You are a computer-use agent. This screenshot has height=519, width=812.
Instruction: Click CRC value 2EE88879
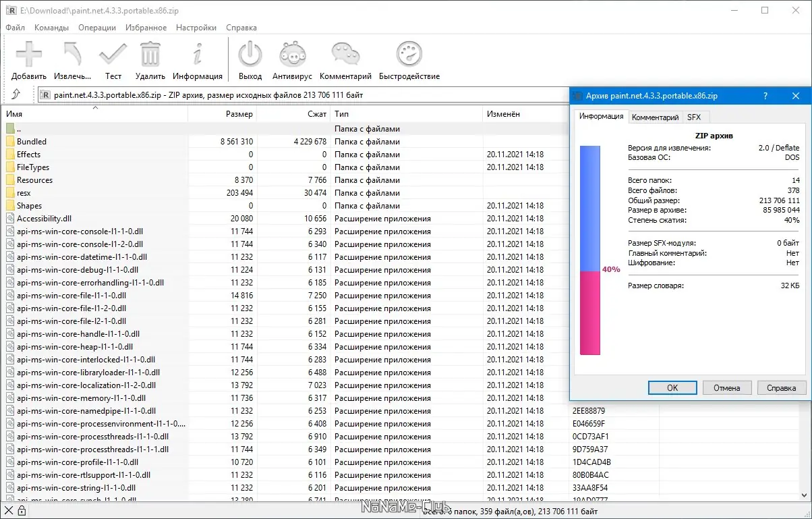pyautogui.click(x=589, y=411)
